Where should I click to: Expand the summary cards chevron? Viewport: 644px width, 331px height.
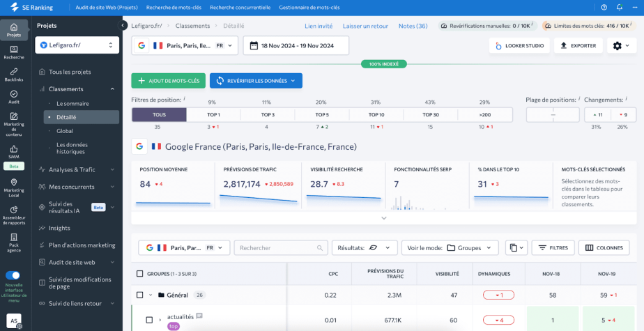tap(384, 218)
